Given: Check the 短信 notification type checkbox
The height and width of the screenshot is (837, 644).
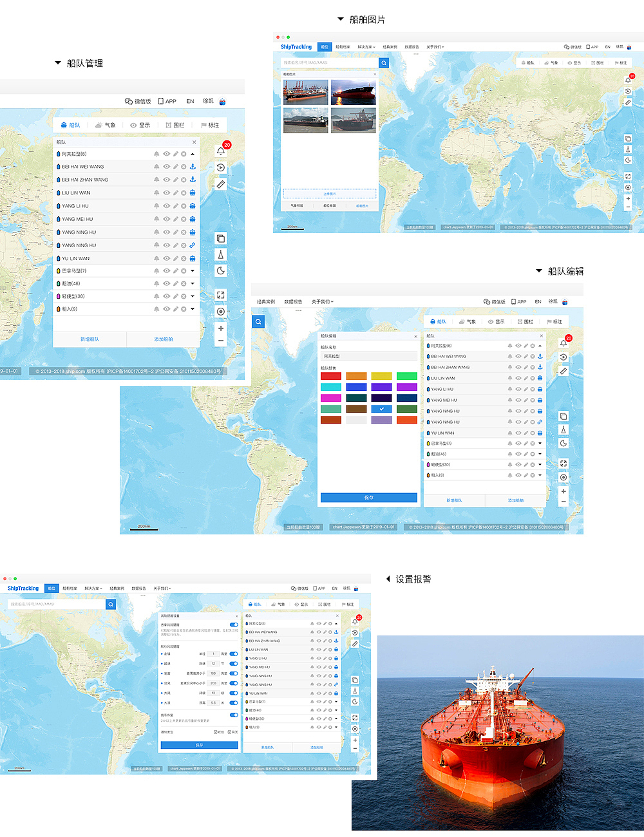Looking at the screenshot, I should (x=215, y=731).
